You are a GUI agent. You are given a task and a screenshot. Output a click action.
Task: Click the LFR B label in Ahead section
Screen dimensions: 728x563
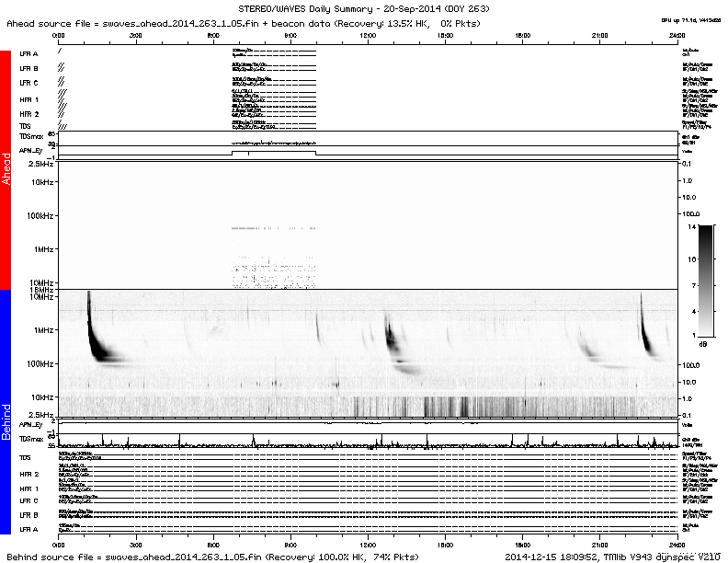pyautogui.click(x=28, y=68)
